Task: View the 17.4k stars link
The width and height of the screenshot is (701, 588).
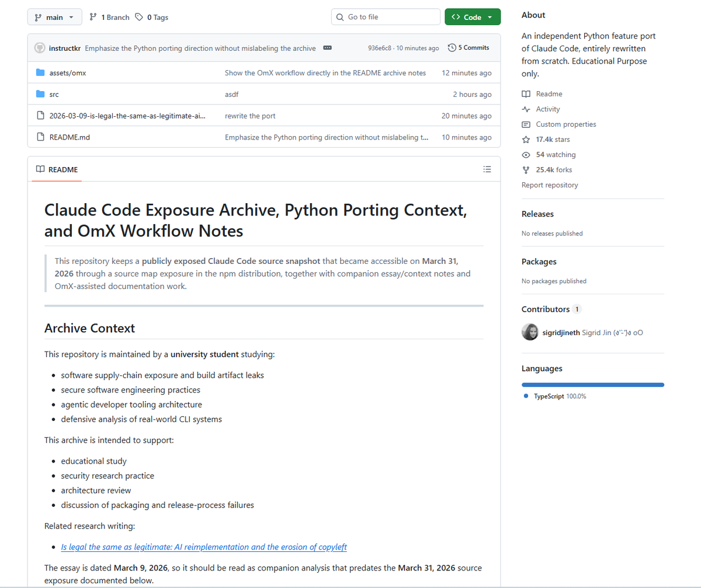Action: 553,140
